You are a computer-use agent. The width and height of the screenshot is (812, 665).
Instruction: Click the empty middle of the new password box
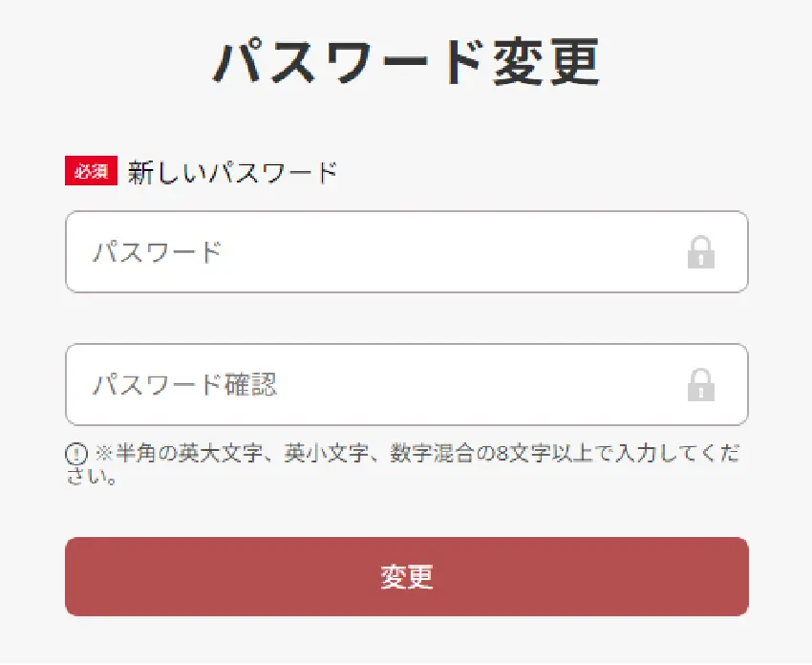tap(440, 252)
